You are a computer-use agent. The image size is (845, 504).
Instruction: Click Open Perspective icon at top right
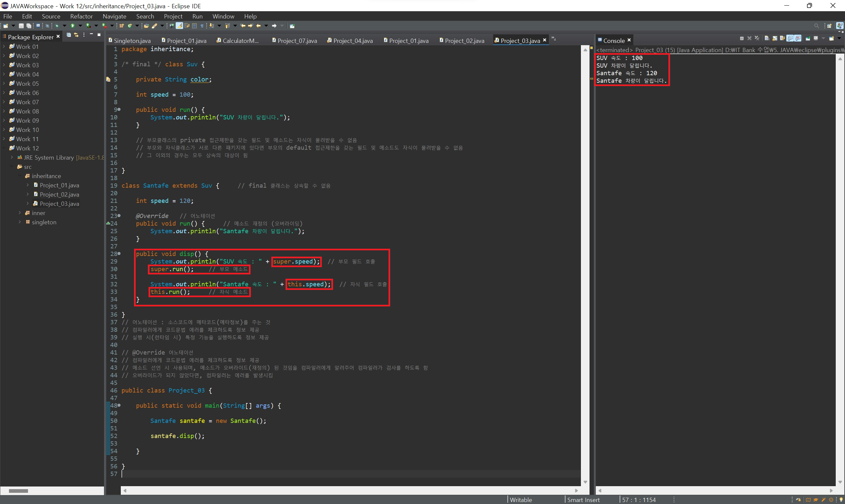tap(829, 26)
